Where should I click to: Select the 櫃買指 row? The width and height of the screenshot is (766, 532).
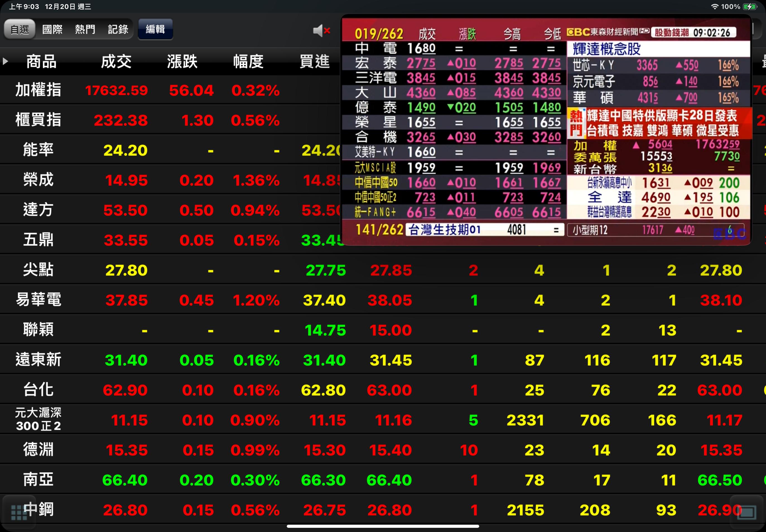(383, 120)
